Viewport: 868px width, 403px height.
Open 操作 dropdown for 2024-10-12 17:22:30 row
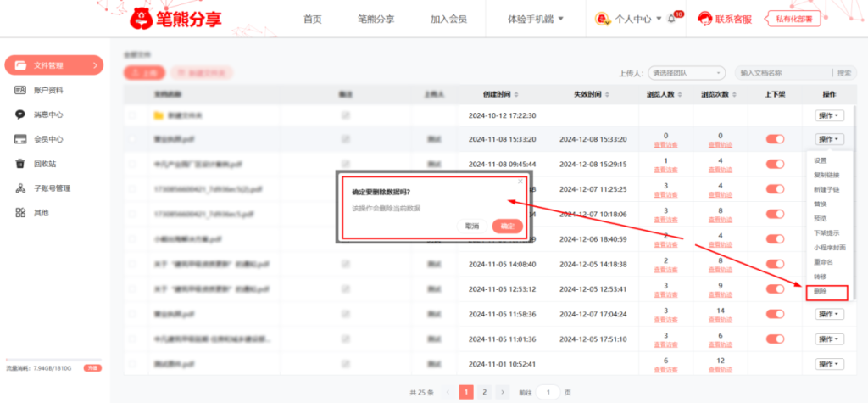tap(829, 115)
